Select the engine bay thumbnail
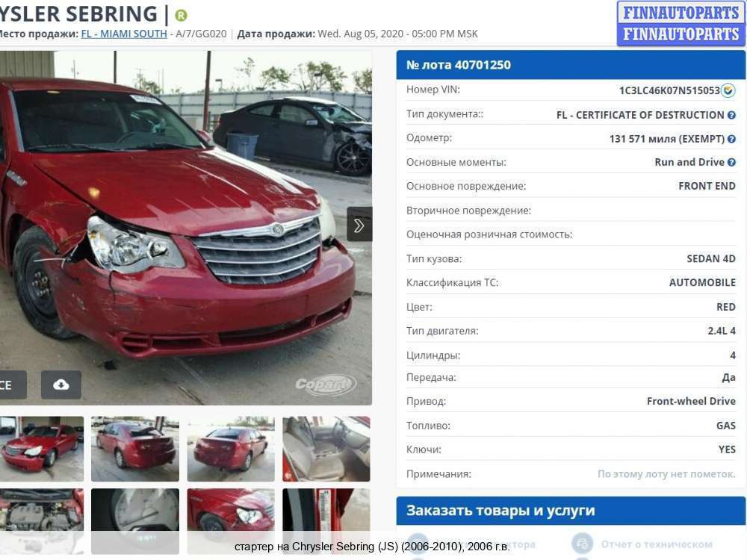 click(41, 521)
